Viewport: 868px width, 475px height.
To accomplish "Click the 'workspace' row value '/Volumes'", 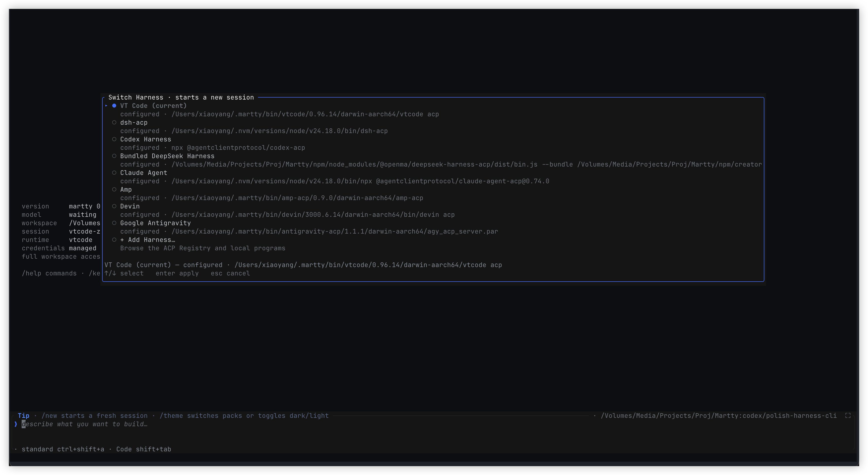I will [85, 223].
